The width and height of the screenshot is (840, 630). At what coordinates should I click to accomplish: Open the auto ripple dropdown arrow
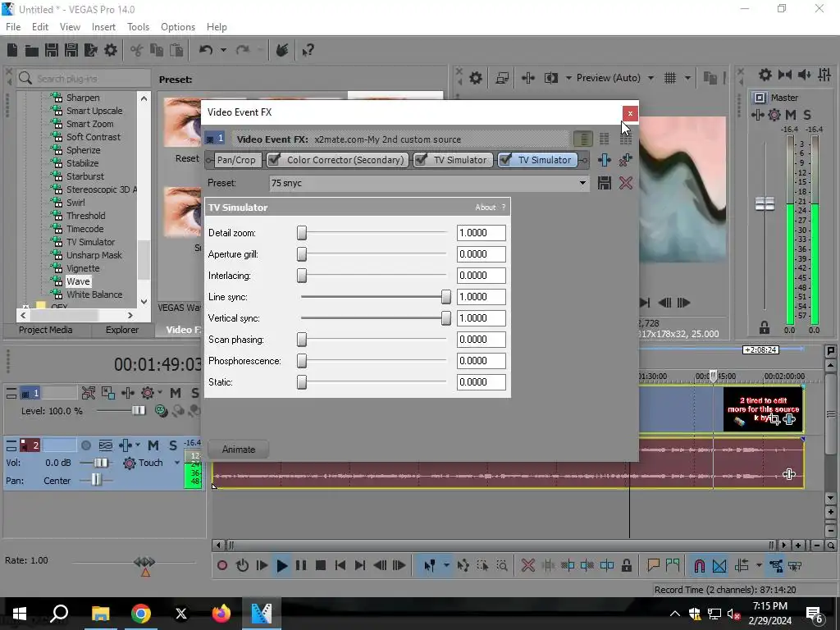tap(759, 565)
